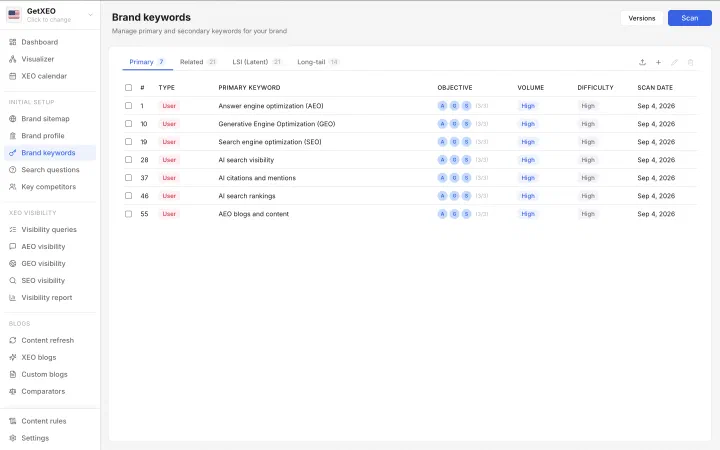Click the Visibility report chart icon

pyautogui.click(x=13, y=298)
